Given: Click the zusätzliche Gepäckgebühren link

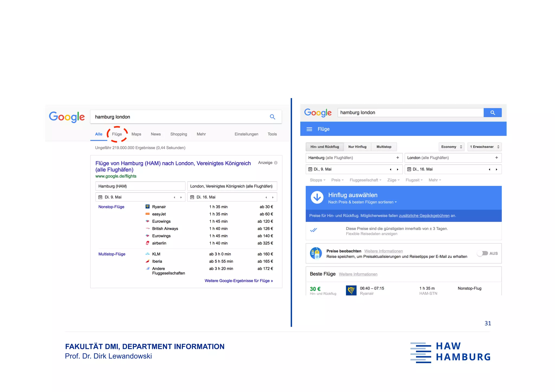Looking at the screenshot, I should tap(424, 216).
